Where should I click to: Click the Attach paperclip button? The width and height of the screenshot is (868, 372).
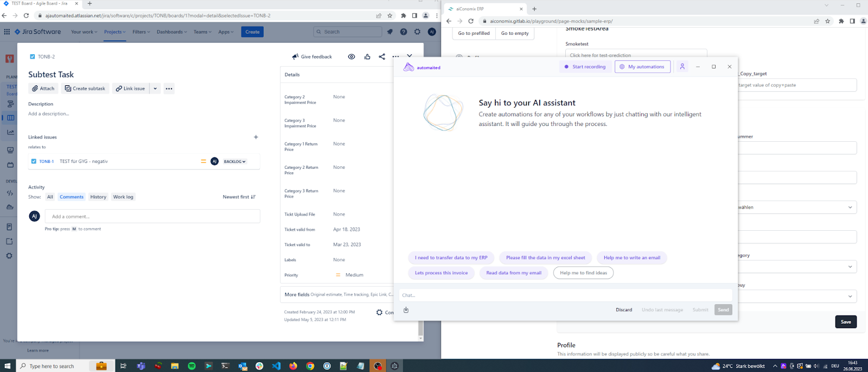(43, 89)
